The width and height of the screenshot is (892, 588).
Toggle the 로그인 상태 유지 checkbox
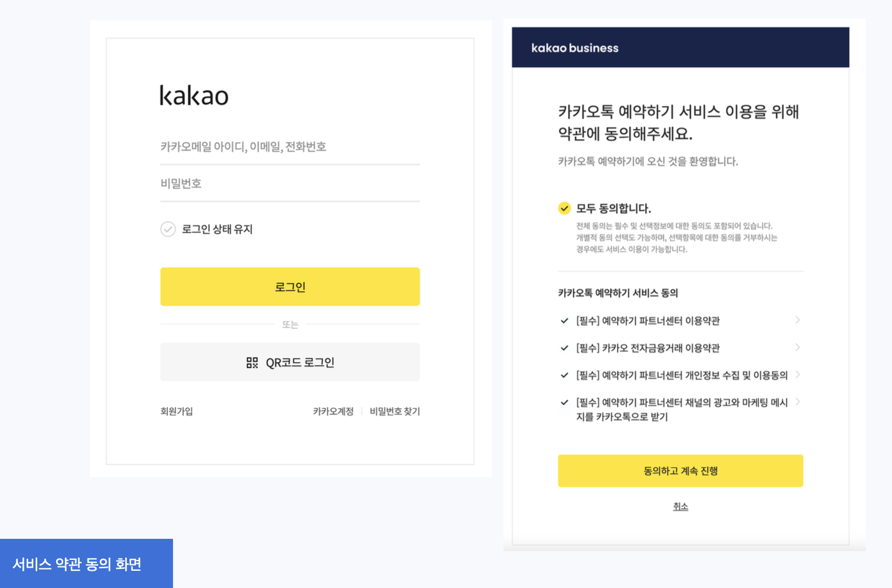[x=168, y=229]
